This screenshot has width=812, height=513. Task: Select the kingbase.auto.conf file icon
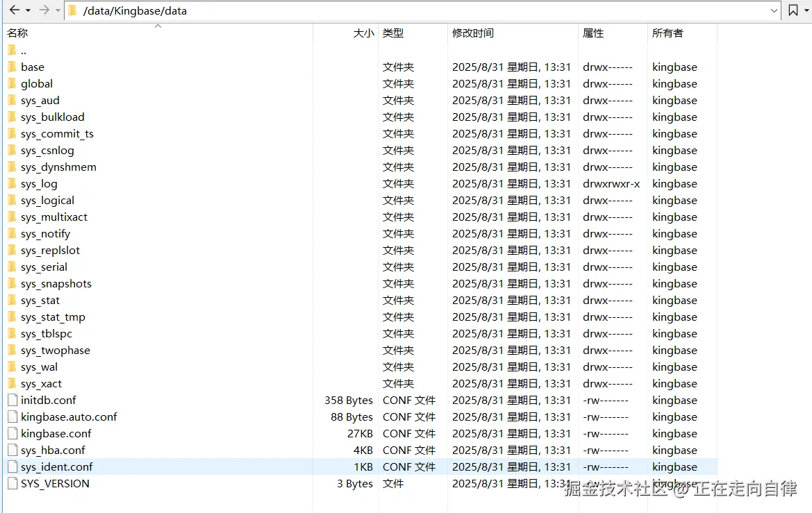(x=13, y=417)
